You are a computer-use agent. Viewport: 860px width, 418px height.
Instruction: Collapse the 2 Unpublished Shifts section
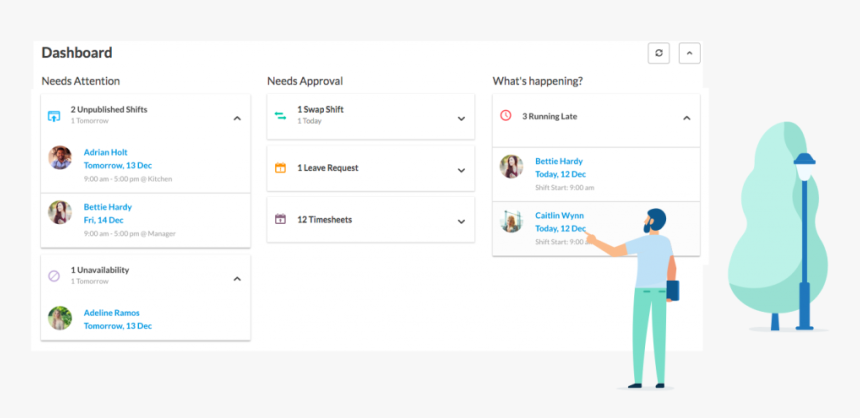[x=237, y=118]
